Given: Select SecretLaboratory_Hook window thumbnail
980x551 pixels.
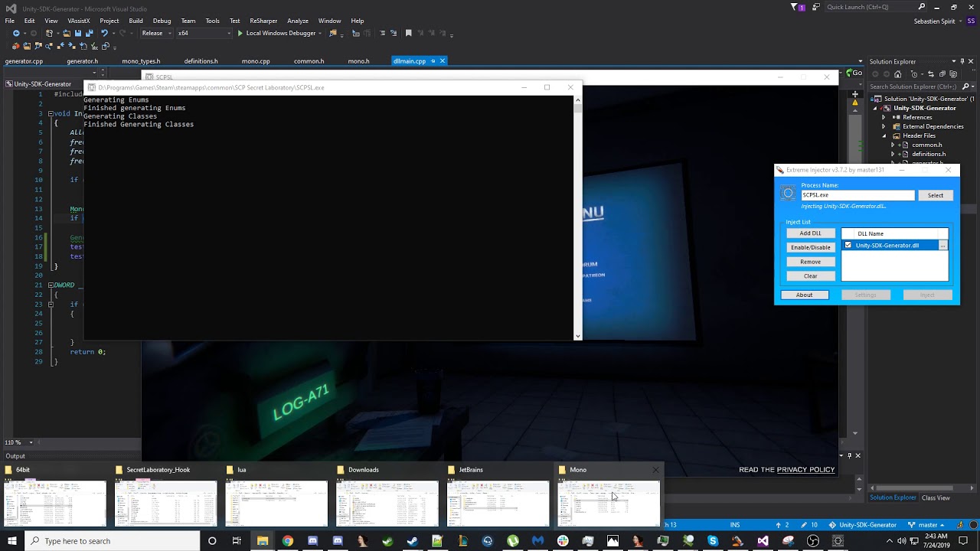Looking at the screenshot, I should coord(165,504).
